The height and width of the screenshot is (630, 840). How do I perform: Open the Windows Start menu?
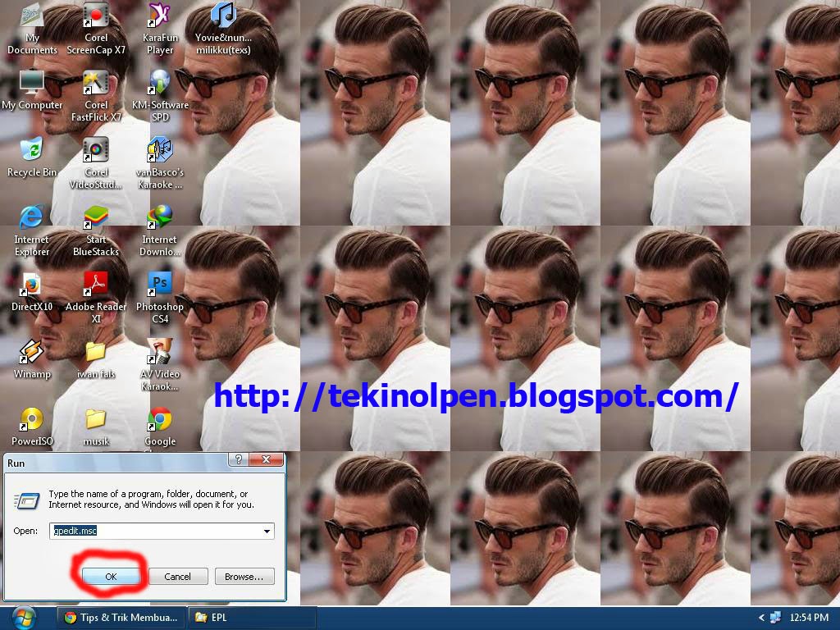[22, 619]
